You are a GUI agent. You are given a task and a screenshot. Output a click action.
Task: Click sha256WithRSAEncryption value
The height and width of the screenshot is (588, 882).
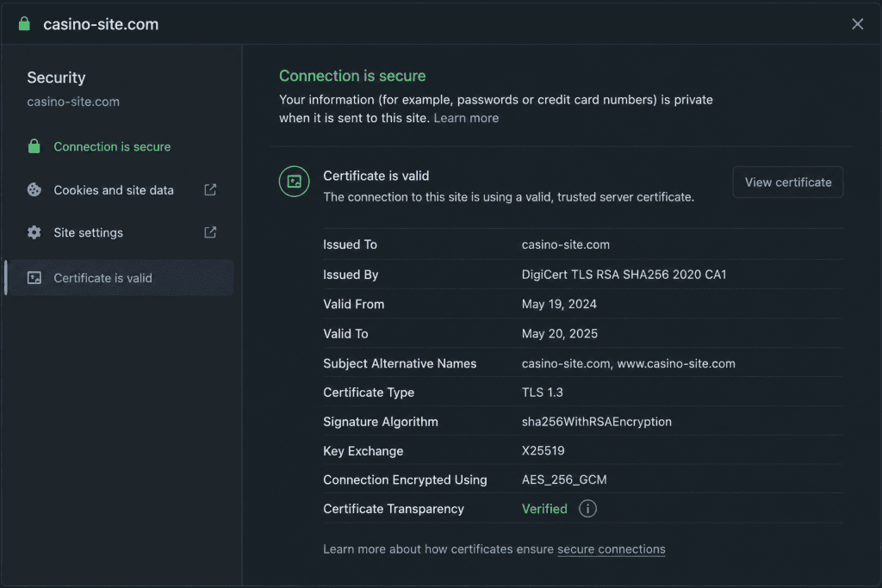[x=596, y=422]
